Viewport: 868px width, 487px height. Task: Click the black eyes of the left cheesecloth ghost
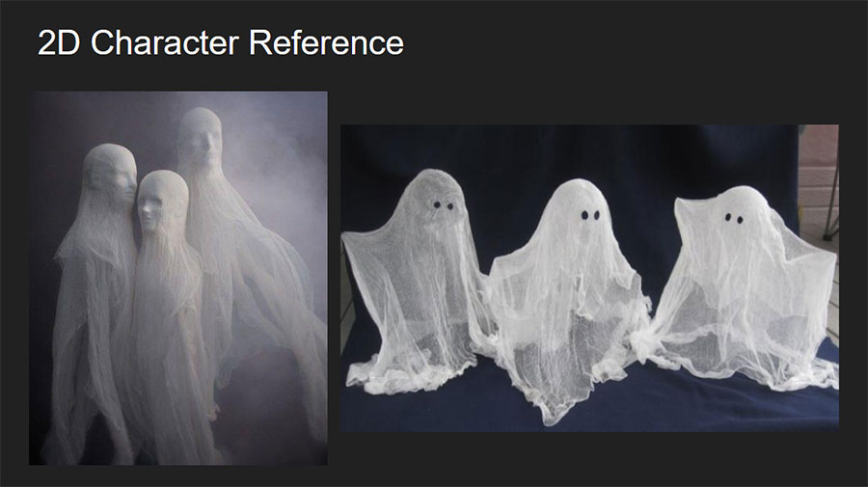444,205
